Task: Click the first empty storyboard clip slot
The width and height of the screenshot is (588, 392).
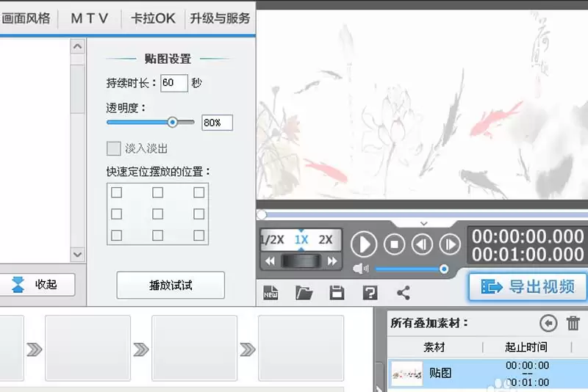Action: pos(87,348)
